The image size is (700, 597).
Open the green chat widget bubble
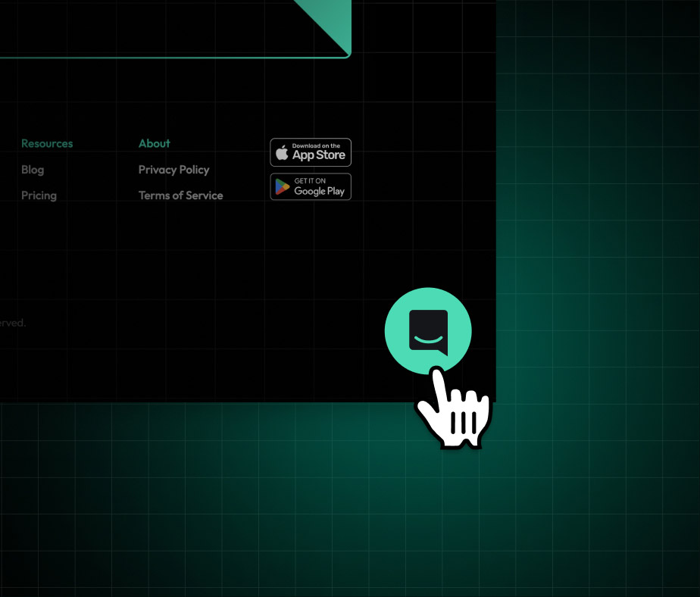(x=428, y=331)
